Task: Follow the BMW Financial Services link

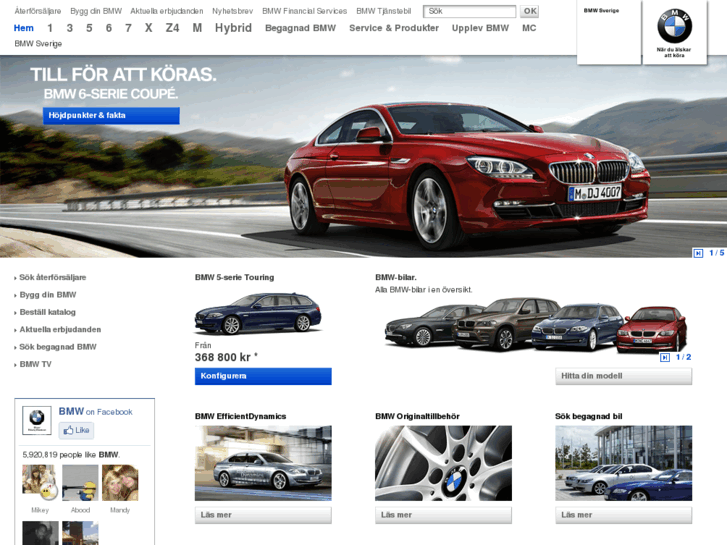Action: pos(305,11)
